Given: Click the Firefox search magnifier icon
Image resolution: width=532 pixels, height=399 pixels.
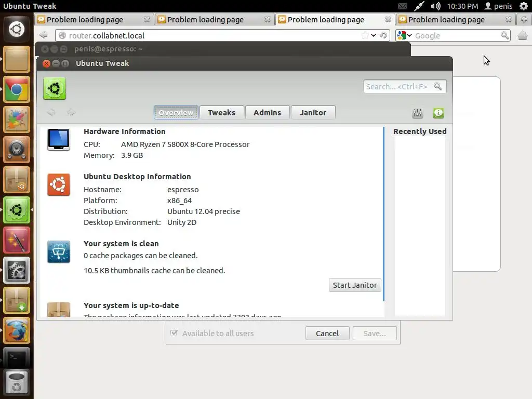Looking at the screenshot, I should point(504,35).
